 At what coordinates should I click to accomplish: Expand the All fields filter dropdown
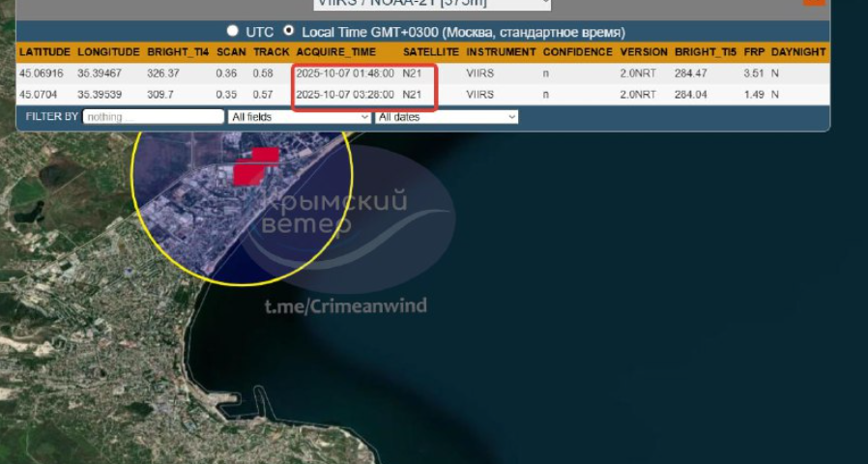[300, 117]
